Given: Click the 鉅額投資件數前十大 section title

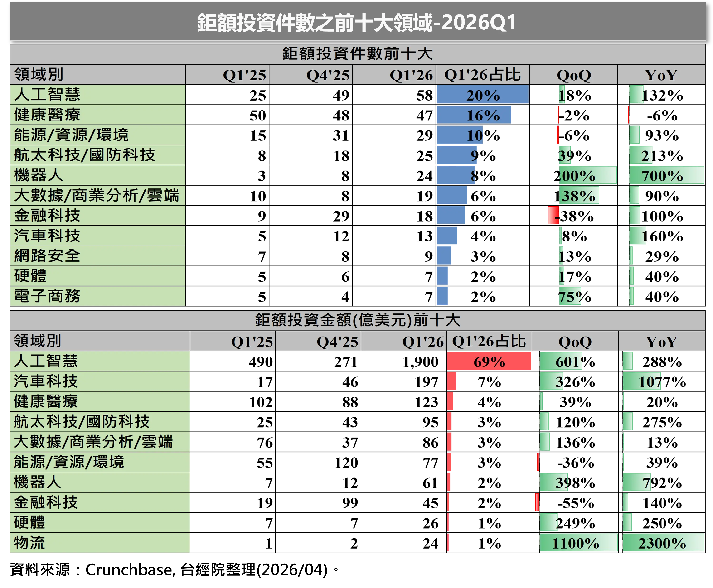Looking at the screenshot, I should point(357,54).
